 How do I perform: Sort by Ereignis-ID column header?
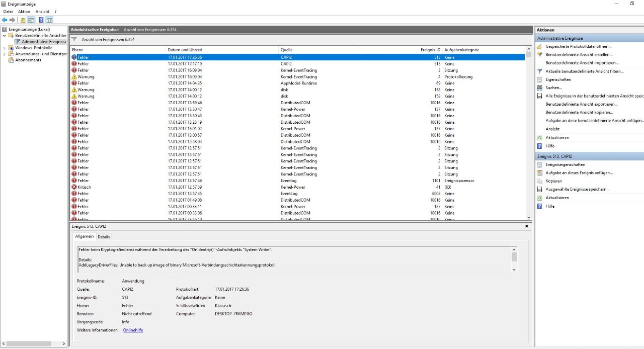click(x=401, y=50)
